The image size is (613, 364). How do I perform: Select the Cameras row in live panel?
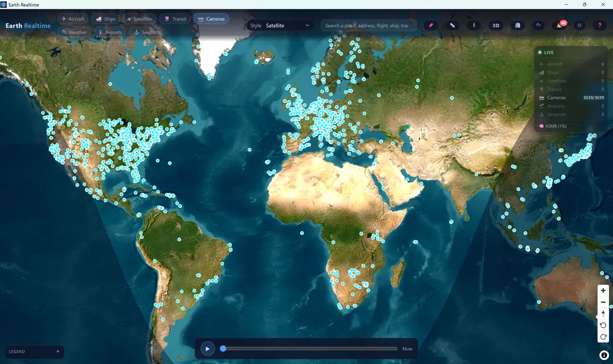571,98
